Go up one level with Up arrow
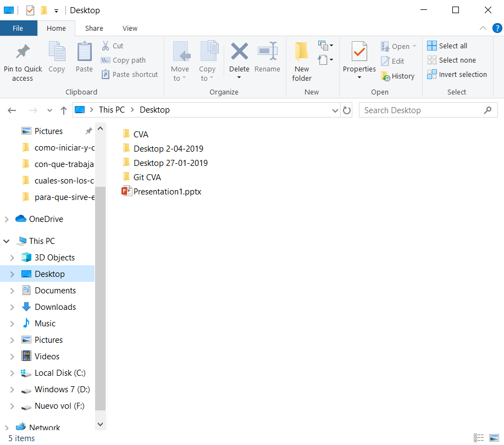Screen dimensions: 504x445 pyautogui.click(x=64, y=110)
